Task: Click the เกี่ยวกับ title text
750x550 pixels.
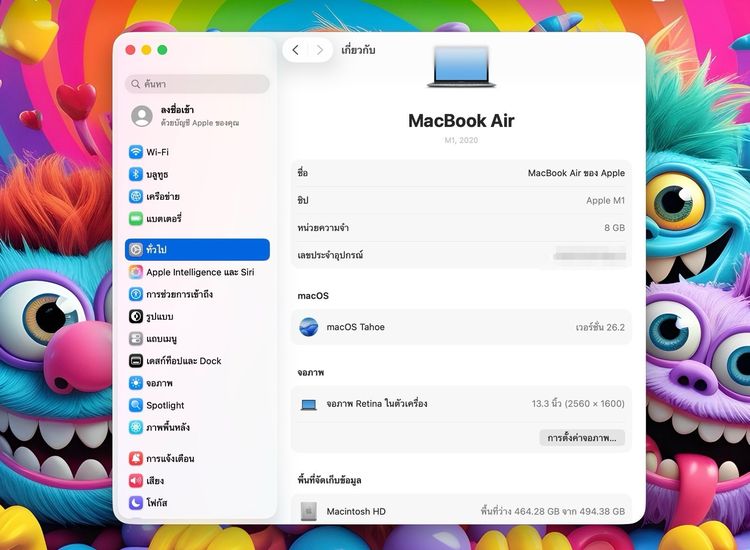Action: (x=358, y=50)
